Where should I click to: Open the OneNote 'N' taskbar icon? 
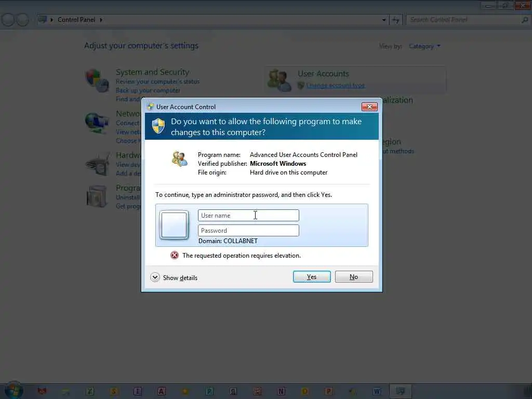[281, 391]
